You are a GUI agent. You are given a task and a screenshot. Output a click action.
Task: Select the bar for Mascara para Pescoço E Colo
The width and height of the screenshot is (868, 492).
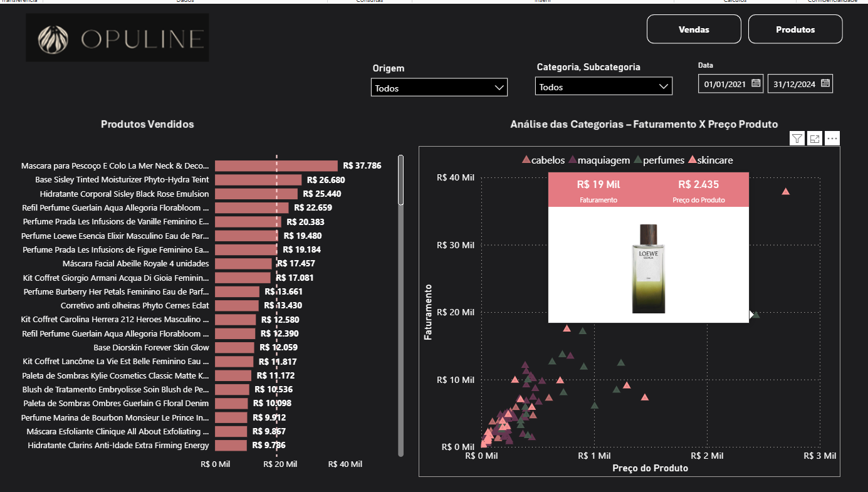coord(276,166)
